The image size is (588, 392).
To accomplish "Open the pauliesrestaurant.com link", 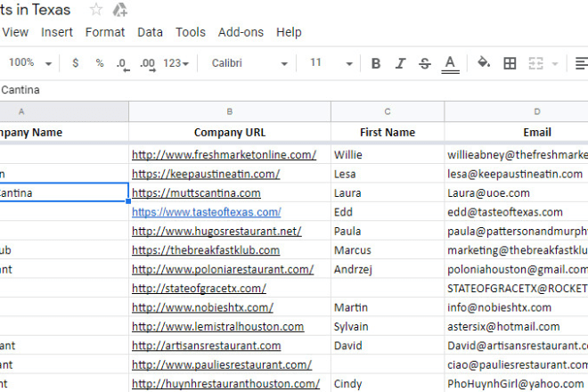I will (x=222, y=365).
